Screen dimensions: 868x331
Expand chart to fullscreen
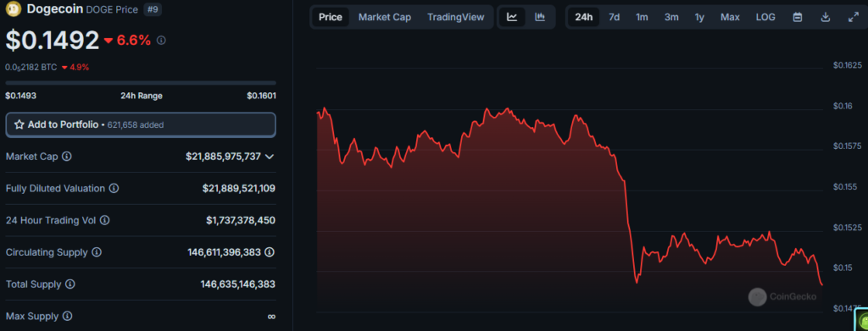pos(853,17)
